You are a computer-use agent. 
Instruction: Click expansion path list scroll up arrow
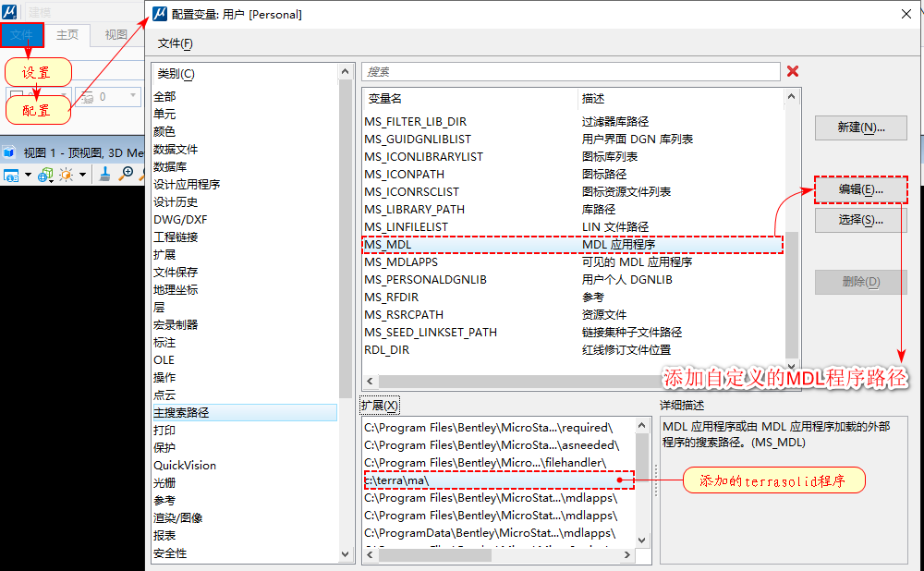point(642,425)
